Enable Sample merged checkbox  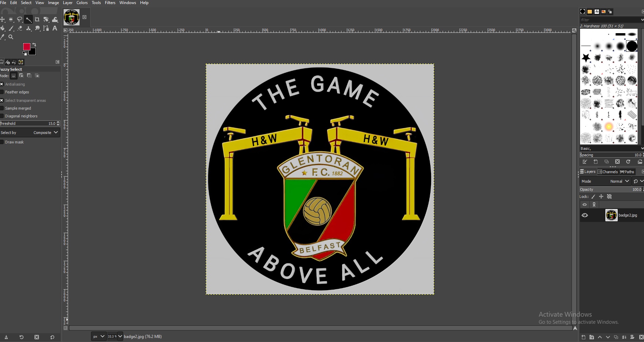pyautogui.click(x=2, y=108)
